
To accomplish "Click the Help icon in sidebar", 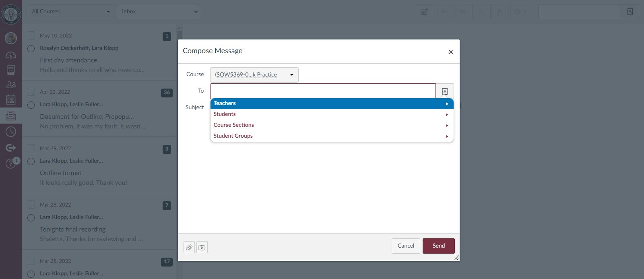I will 11,164.
